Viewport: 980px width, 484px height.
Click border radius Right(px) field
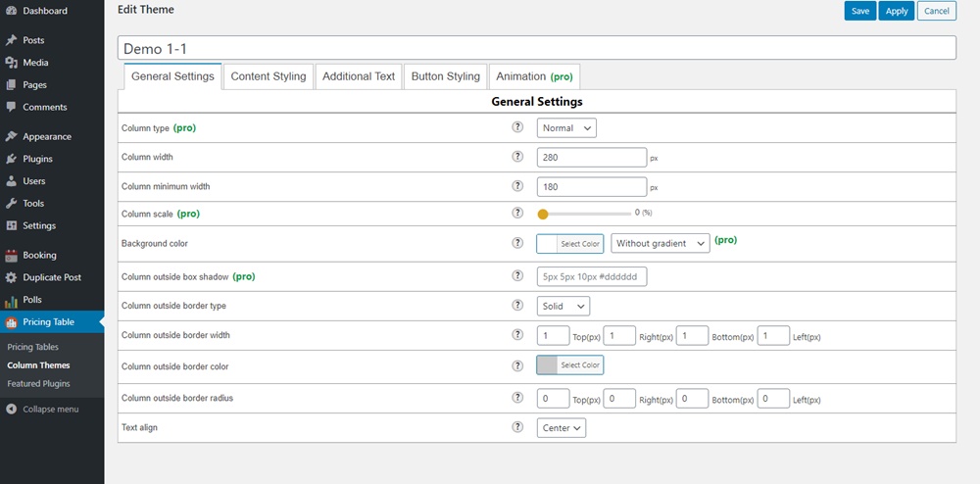pos(619,399)
